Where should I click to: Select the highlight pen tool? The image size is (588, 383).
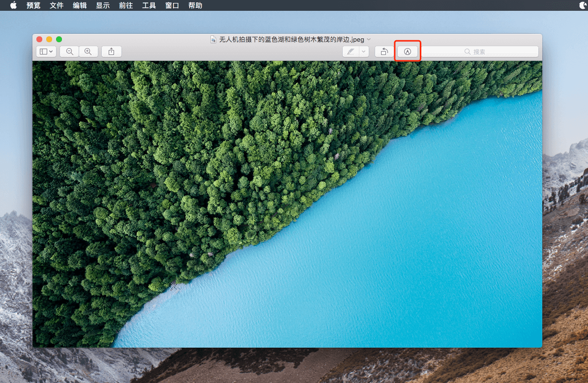click(x=351, y=52)
